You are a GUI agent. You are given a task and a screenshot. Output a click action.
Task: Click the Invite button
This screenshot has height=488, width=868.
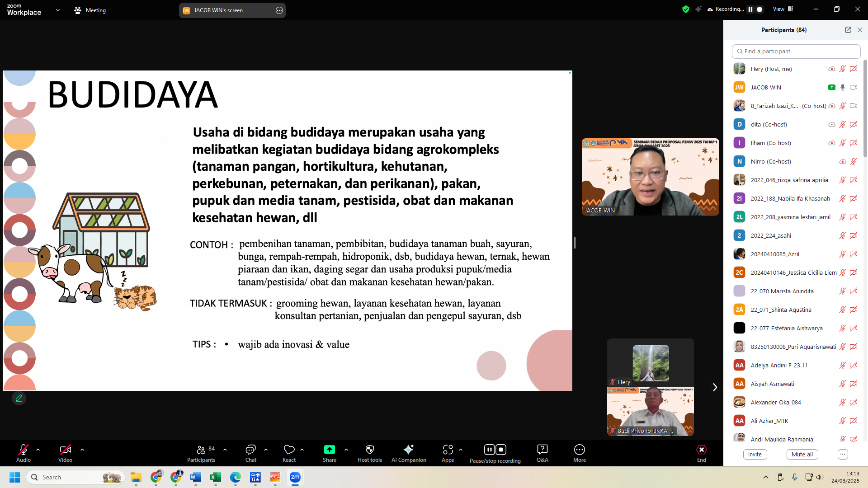755,455
